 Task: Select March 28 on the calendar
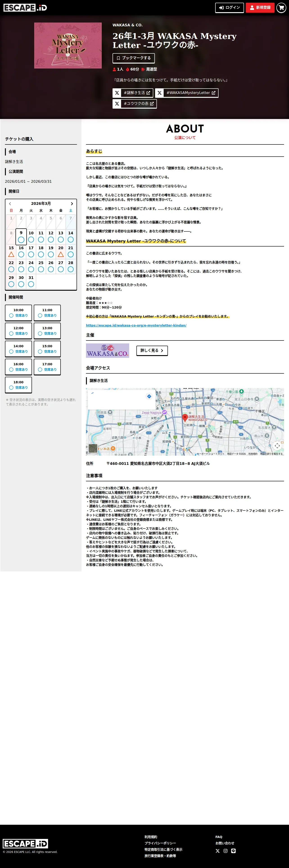click(x=71, y=267)
